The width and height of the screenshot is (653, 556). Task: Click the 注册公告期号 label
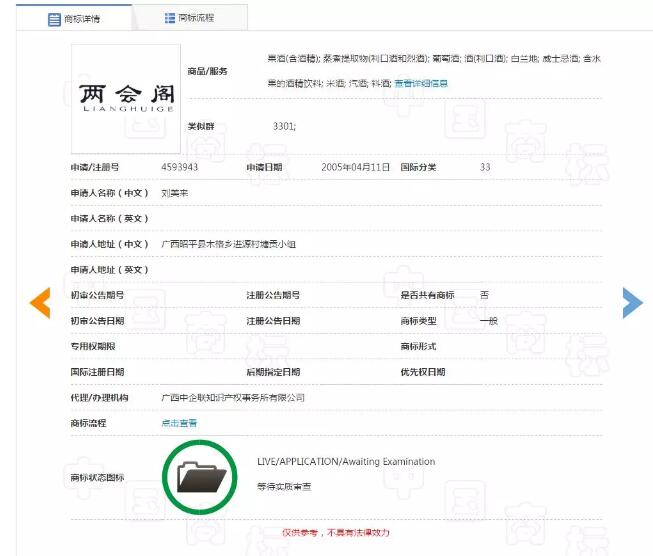tap(273, 295)
